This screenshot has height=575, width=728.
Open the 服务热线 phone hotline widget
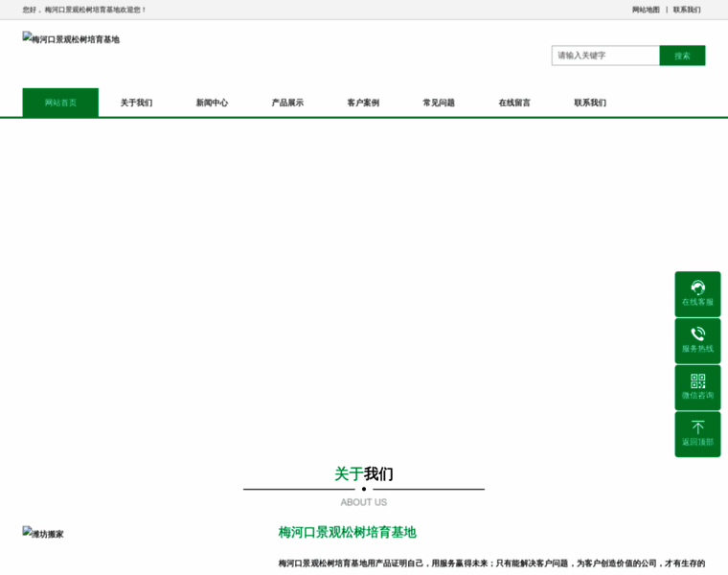pyautogui.click(x=697, y=340)
